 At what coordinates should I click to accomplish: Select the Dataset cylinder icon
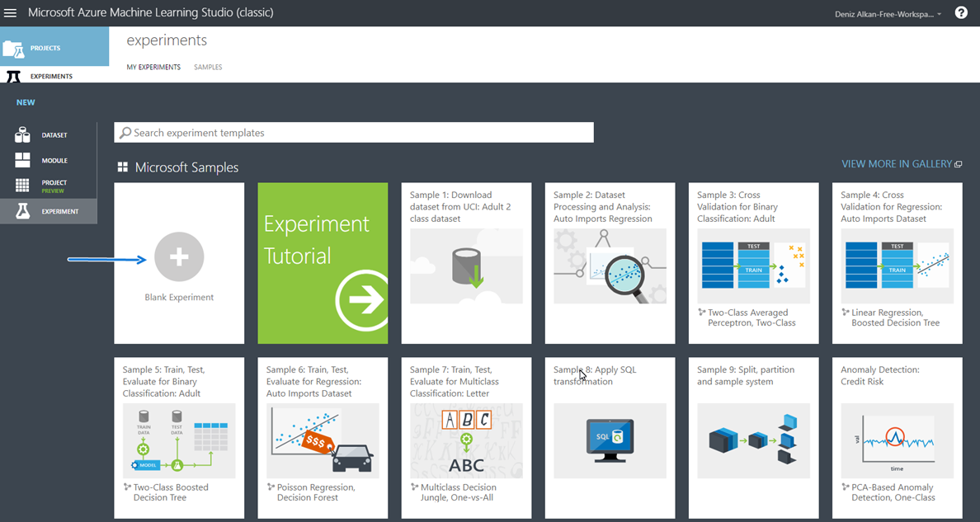tap(22, 134)
